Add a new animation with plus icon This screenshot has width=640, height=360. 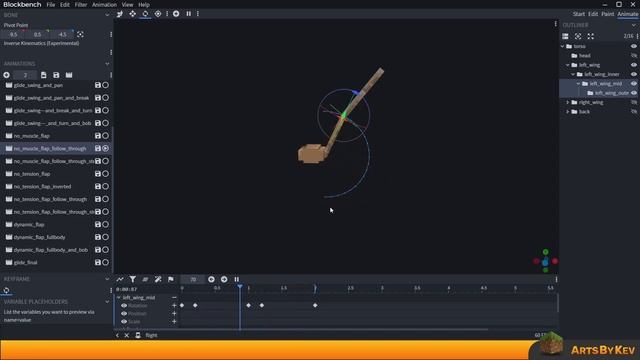point(7,75)
